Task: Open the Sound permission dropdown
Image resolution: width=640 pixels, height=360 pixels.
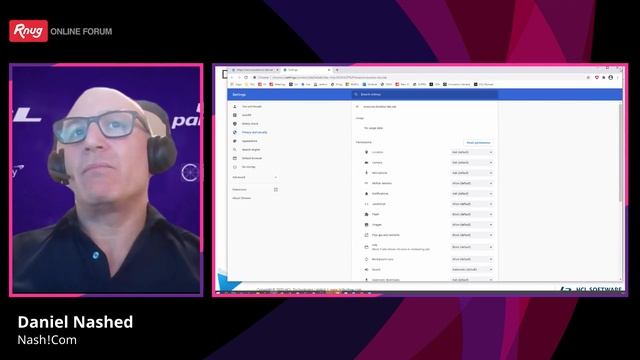Action: (472, 269)
